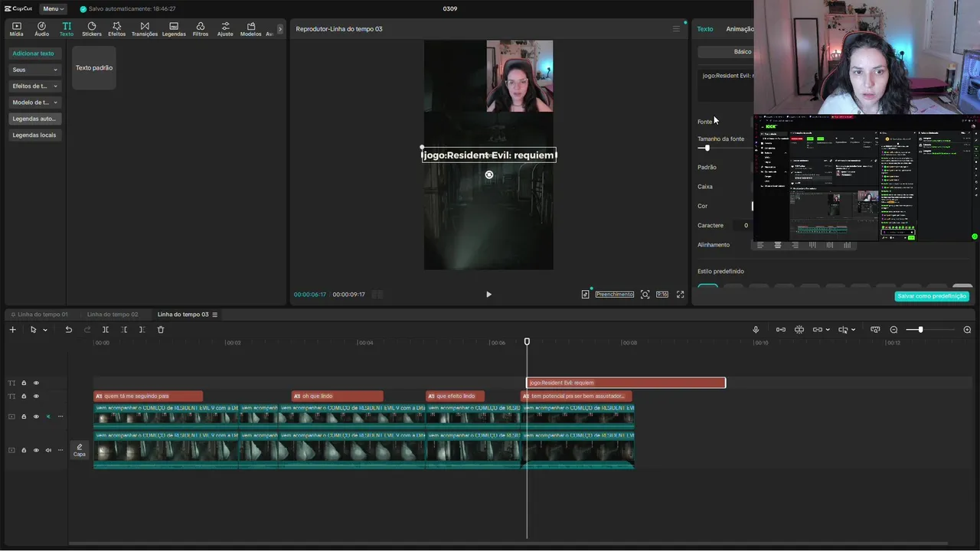This screenshot has width=980, height=551.
Task: Open the Transições panel
Action: point(145,29)
